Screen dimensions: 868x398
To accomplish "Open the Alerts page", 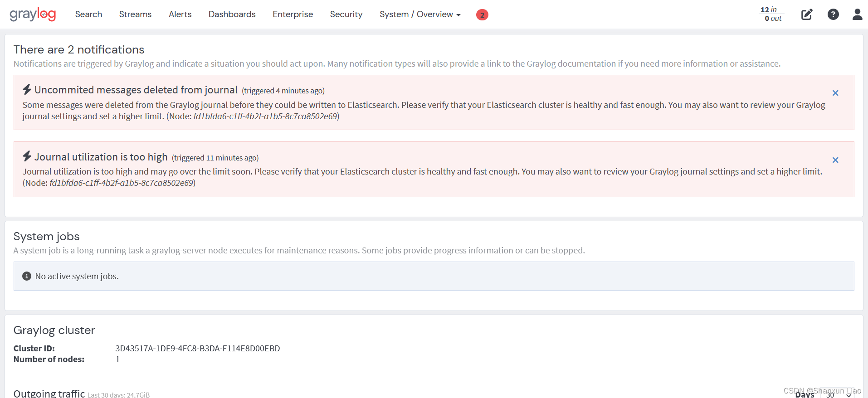I will pyautogui.click(x=180, y=15).
